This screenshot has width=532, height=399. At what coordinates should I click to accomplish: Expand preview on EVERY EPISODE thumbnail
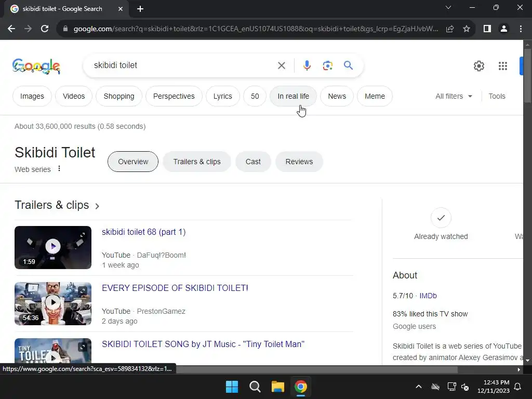pos(83,291)
